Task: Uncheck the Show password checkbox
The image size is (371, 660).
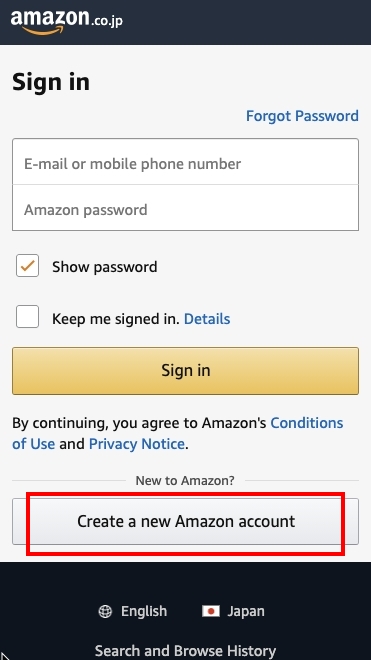Action: [27, 266]
